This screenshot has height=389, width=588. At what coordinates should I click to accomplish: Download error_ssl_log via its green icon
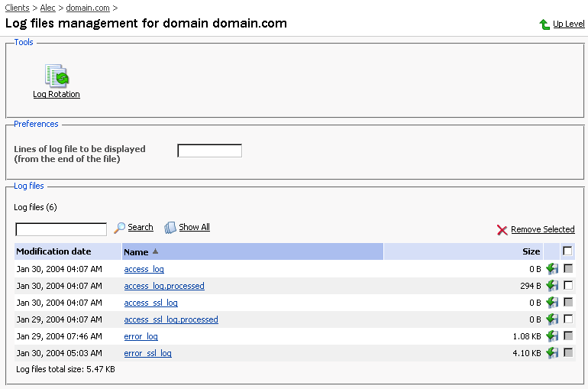(552, 353)
